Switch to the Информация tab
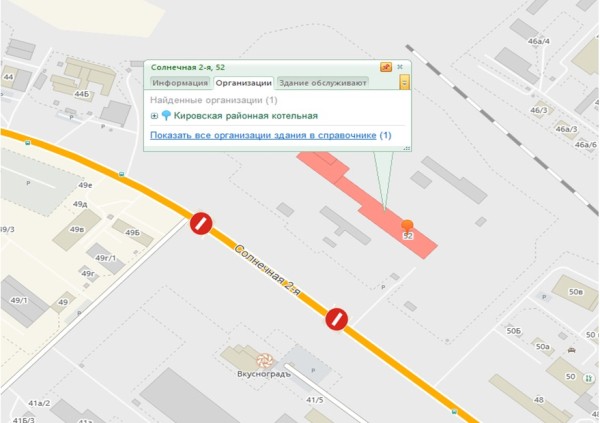 coord(180,83)
